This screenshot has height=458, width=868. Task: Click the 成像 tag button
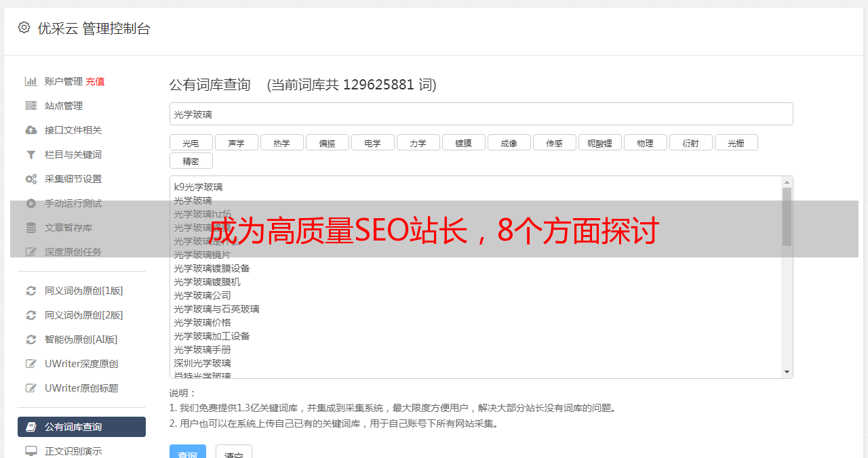(509, 142)
